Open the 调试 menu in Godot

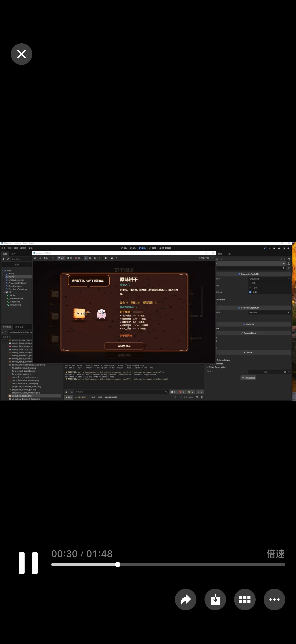coord(16,248)
